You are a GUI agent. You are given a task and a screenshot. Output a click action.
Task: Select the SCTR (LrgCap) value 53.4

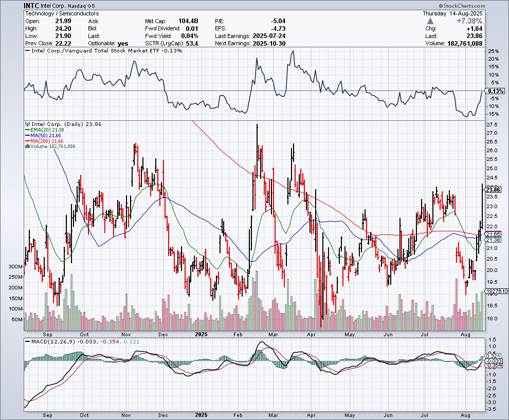pos(192,44)
